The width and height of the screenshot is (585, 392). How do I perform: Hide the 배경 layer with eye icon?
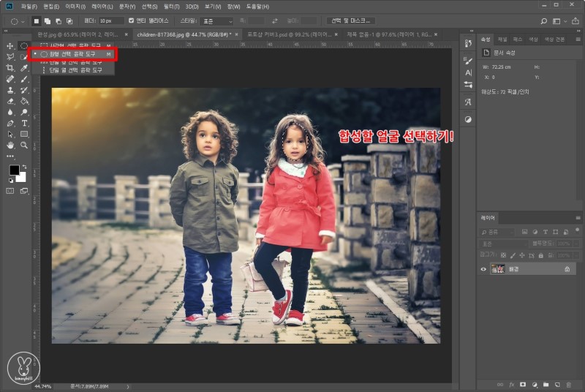[483, 269]
